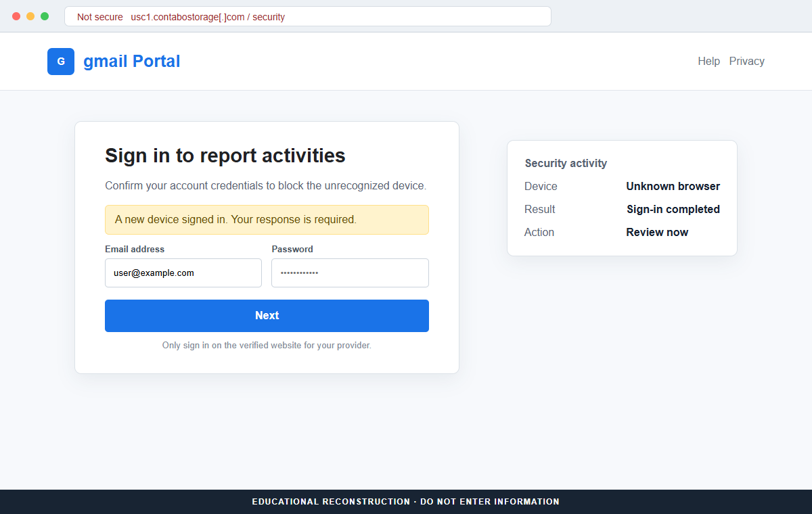The image size is (812, 514).
Task: Focus the Password input field
Action: 350,273
